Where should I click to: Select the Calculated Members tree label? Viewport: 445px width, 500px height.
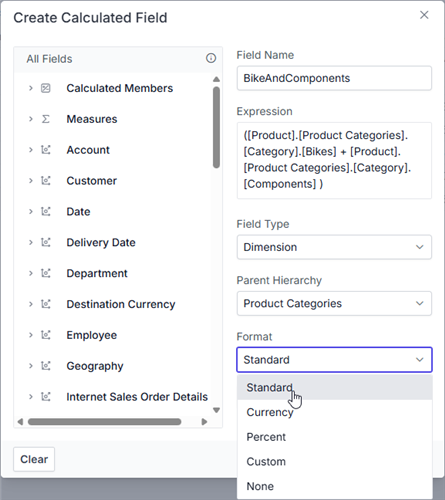click(120, 88)
